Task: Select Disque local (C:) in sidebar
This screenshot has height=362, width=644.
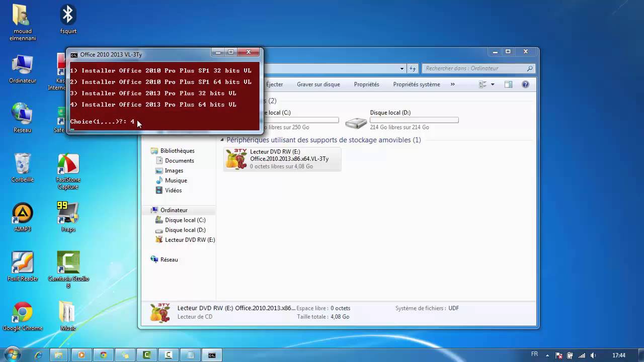Action: click(x=185, y=220)
